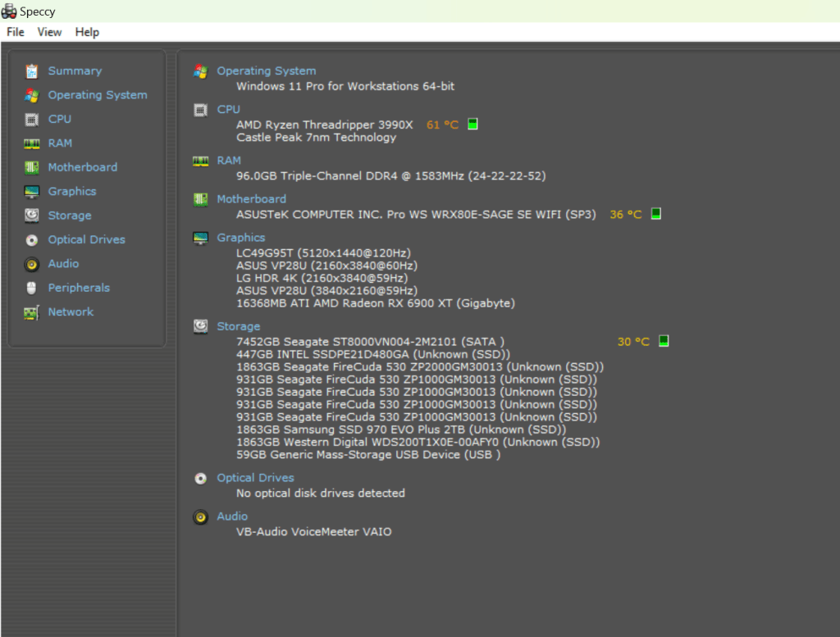Select RAM in the sidebar
Screen dimensions: 840x637
60,143
